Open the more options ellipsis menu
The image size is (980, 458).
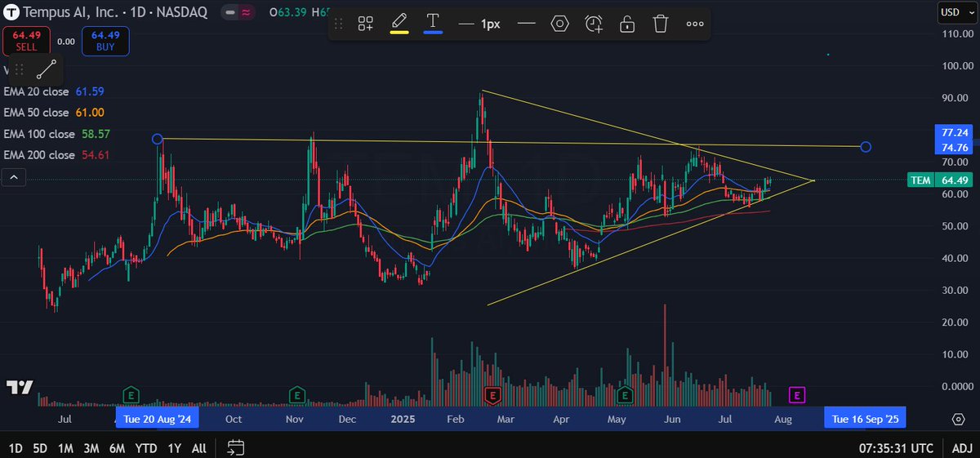(x=695, y=24)
